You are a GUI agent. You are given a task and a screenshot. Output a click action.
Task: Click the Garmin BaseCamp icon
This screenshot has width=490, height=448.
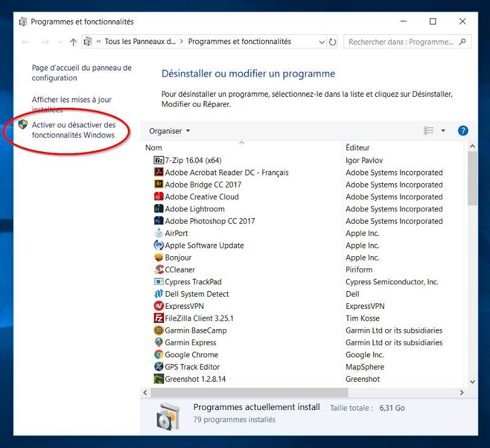coord(159,330)
